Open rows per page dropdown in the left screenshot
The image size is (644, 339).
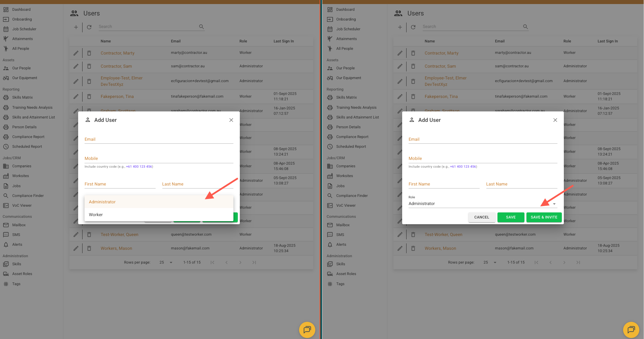pos(166,263)
